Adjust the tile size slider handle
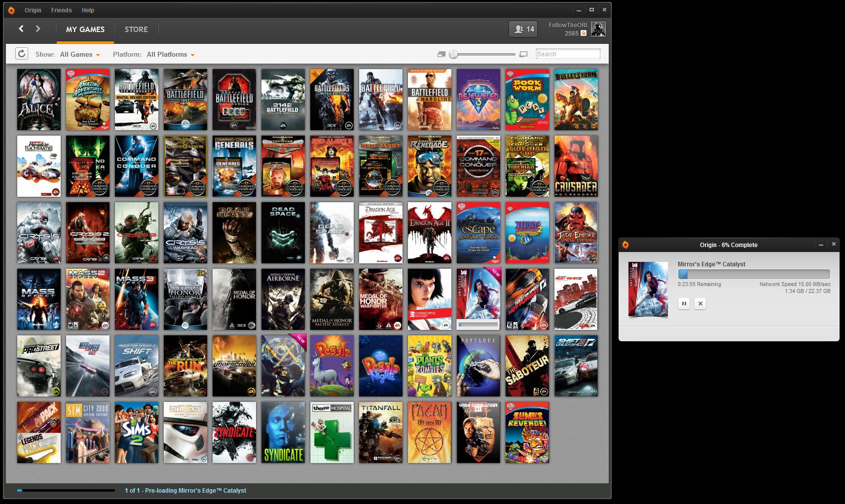 coord(453,54)
